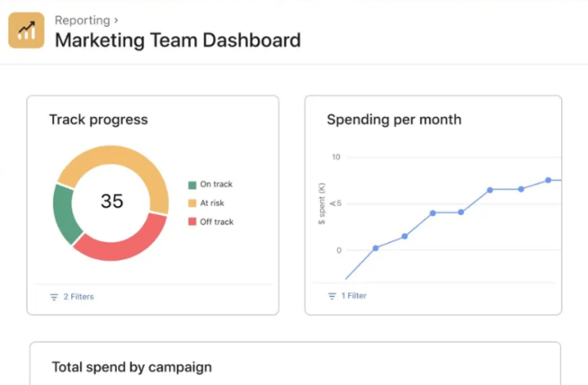Image resolution: width=588 pixels, height=385 pixels.
Task: Toggle the At risk legend label
Action: pyautogui.click(x=212, y=203)
